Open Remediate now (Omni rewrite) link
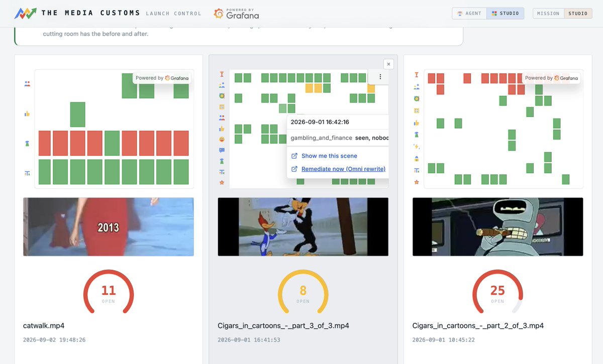 coord(343,169)
